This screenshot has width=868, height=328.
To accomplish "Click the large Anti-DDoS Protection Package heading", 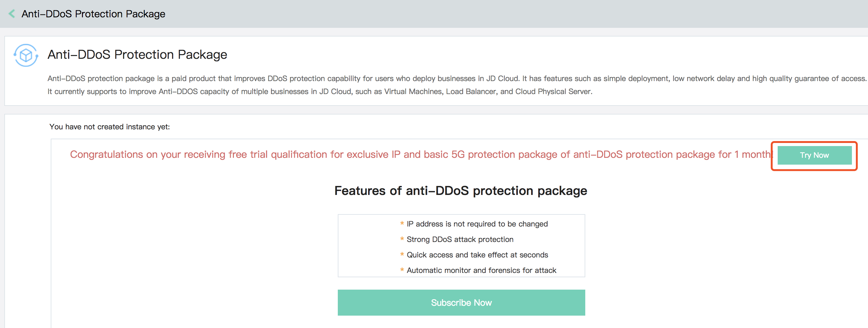I will click(137, 54).
